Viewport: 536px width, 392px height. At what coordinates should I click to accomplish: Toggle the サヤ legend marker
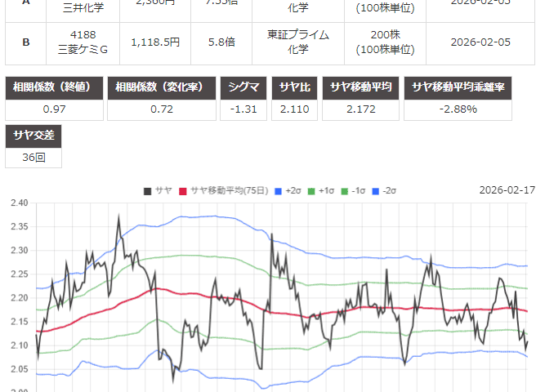(147, 190)
